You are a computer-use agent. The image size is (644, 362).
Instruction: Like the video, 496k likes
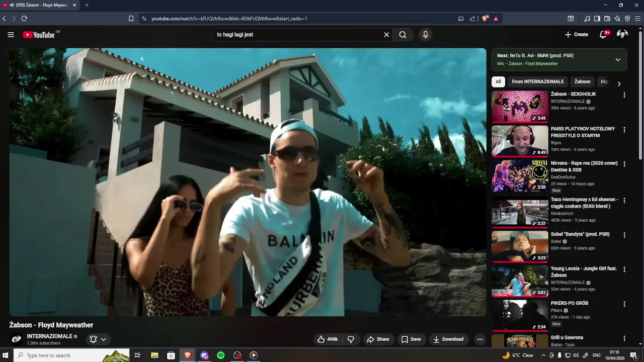click(x=328, y=339)
